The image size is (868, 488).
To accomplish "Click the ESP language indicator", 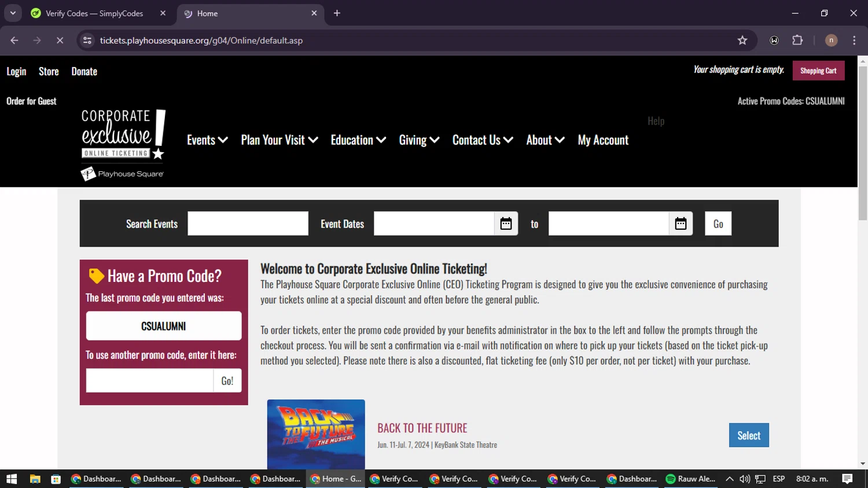I will coord(779,479).
